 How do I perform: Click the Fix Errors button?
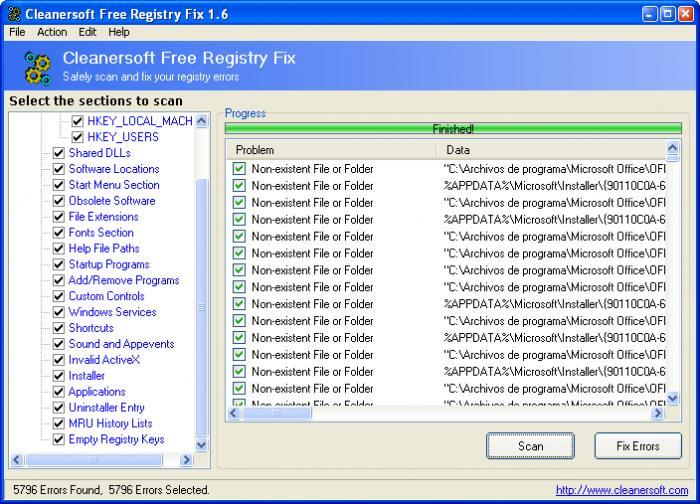(638, 446)
